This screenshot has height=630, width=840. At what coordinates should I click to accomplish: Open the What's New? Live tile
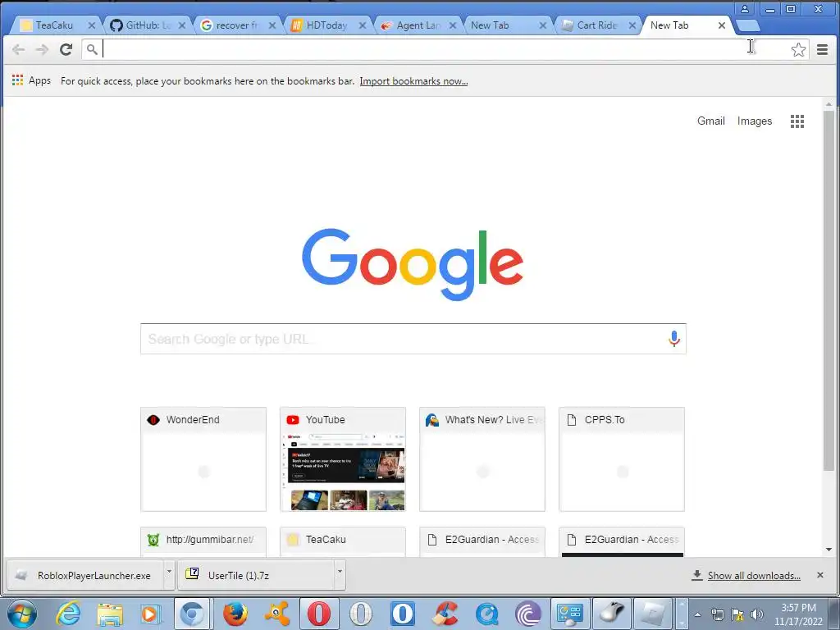tap(482, 459)
